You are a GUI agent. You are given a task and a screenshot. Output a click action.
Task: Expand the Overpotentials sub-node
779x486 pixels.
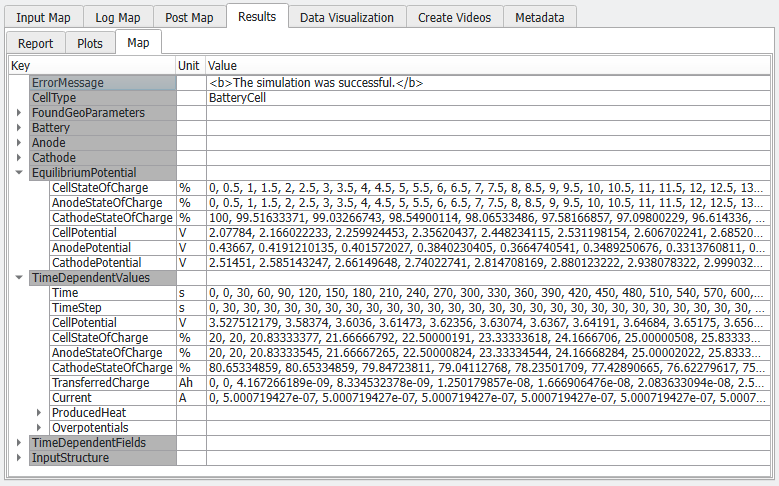(39, 427)
